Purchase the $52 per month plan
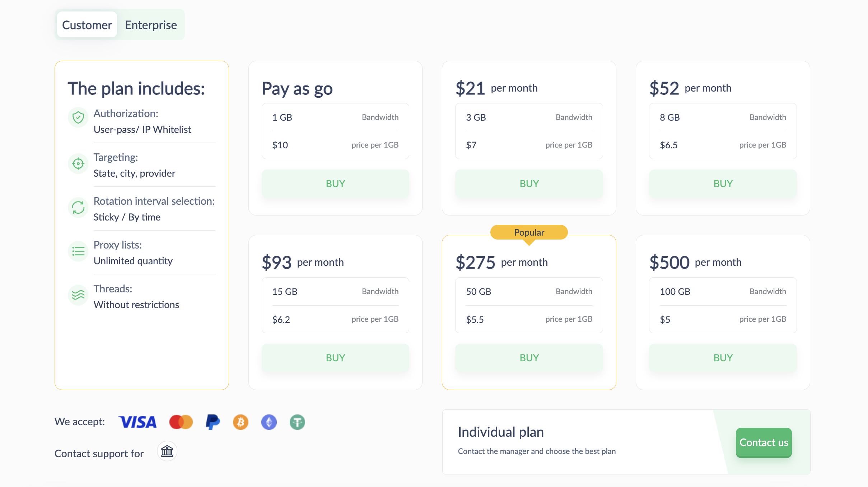Screen dimensions: 868x487 [723, 184]
